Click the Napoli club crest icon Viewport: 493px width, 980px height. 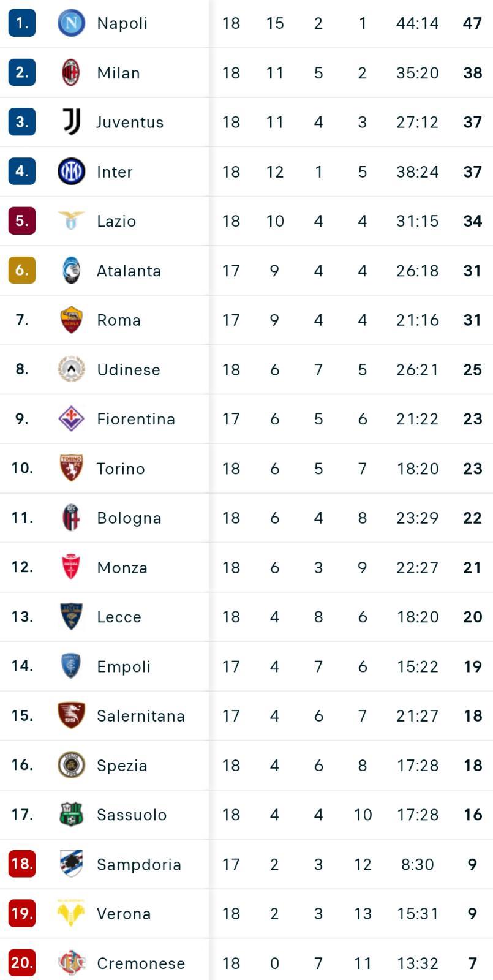click(71, 23)
